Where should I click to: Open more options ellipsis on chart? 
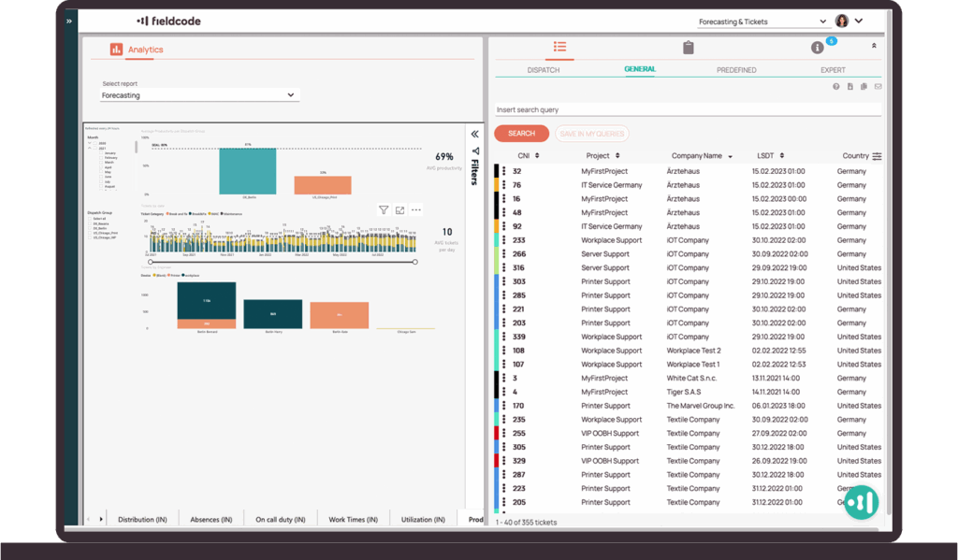[416, 210]
